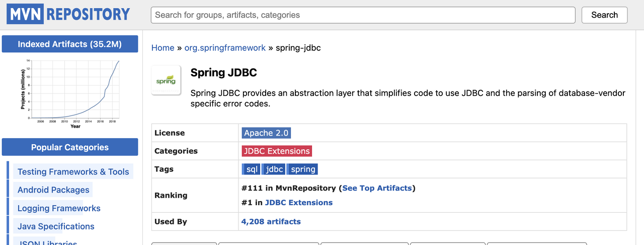Open JDBC Extensions ranking link
644x245 pixels.
(x=299, y=203)
